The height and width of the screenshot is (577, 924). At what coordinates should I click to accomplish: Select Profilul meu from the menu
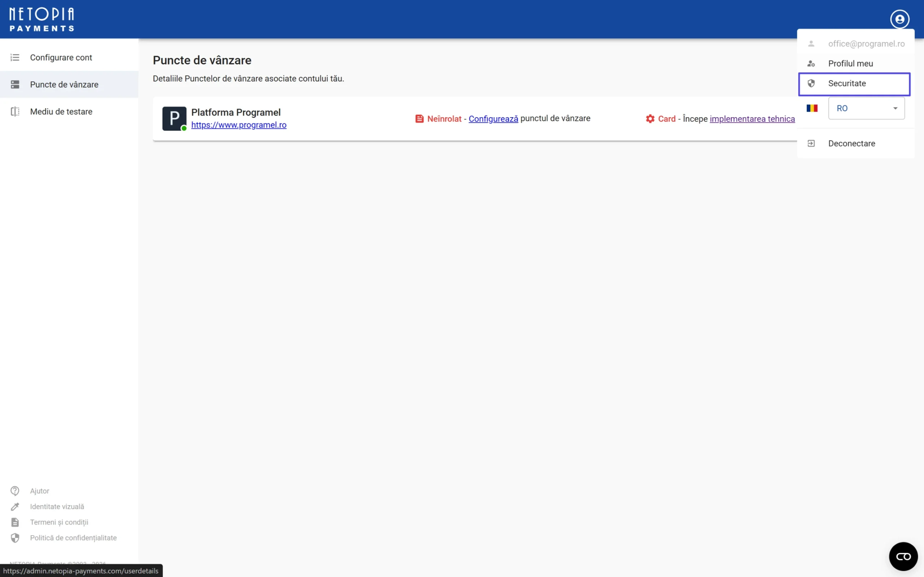[850, 63]
